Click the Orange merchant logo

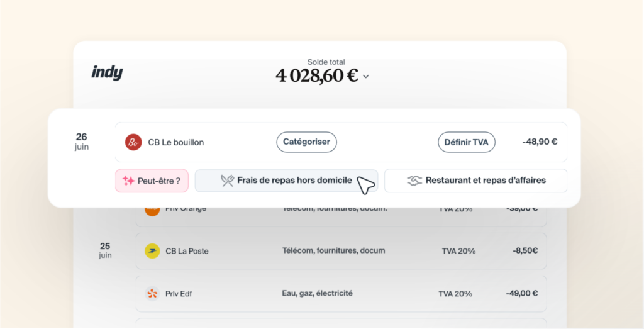click(152, 209)
